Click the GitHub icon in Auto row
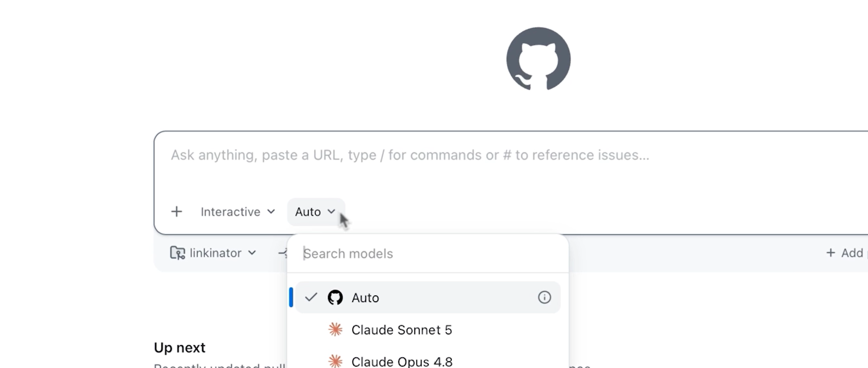The height and width of the screenshot is (368, 868). point(335,297)
